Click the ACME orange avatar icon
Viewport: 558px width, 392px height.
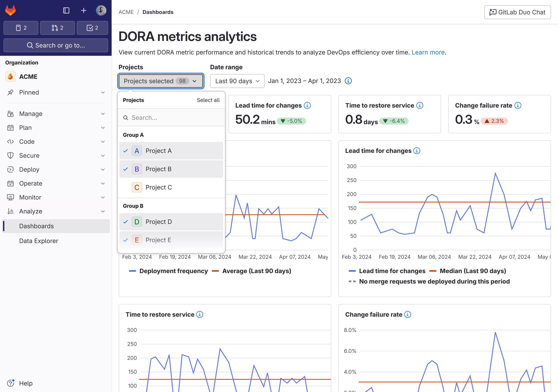(x=10, y=77)
